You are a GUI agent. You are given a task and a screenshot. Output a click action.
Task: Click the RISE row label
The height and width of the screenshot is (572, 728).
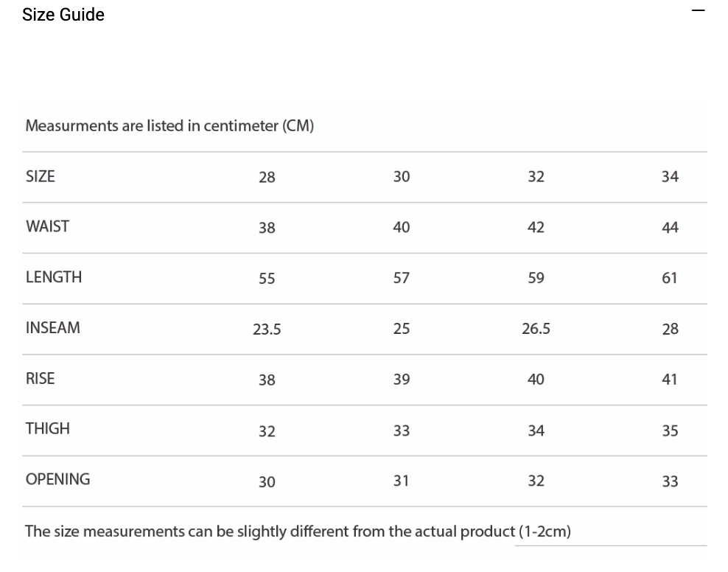pos(41,379)
